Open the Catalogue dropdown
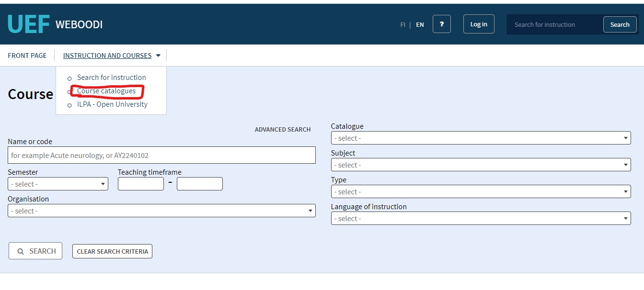The height and width of the screenshot is (290, 644). pyautogui.click(x=481, y=138)
